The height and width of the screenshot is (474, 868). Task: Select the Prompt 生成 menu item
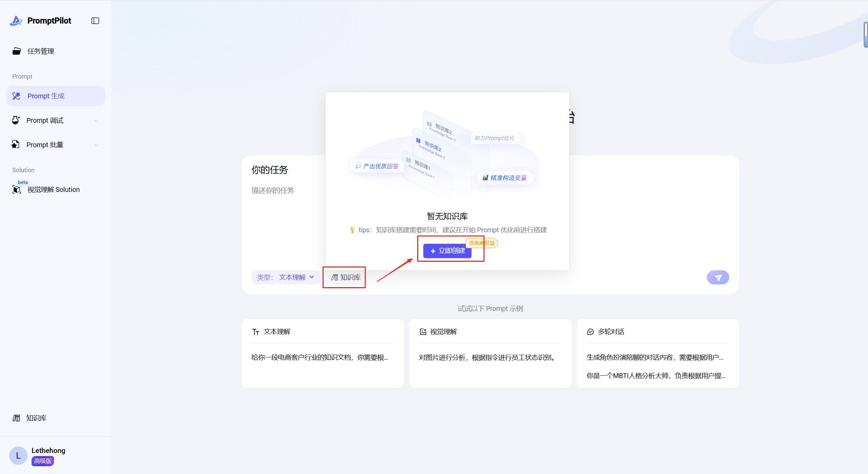[56, 96]
